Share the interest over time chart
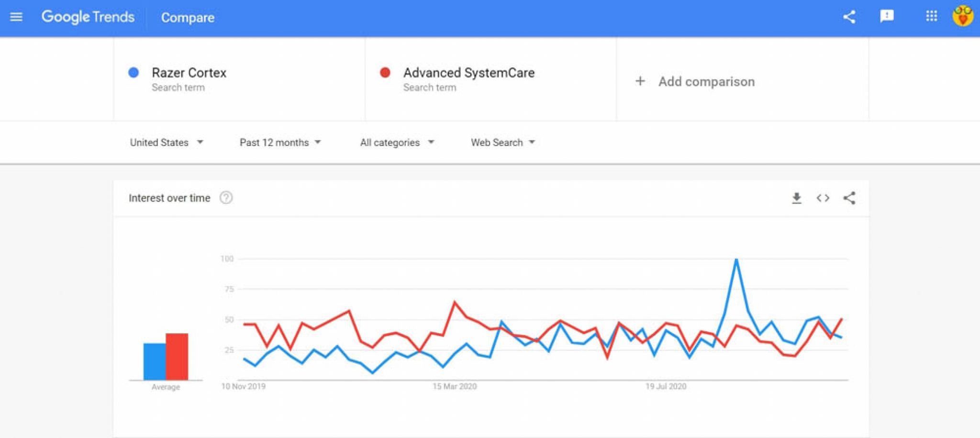The height and width of the screenshot is (438, 980). click(849, 198)
